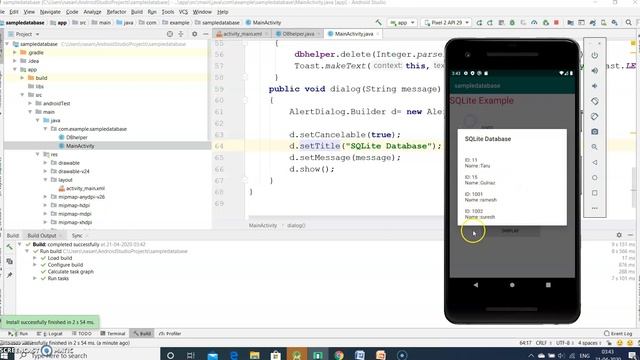Viewport: 640px width, 360px height.
Task: Click the Build panel settings gear
Action: tap(619, 235)
